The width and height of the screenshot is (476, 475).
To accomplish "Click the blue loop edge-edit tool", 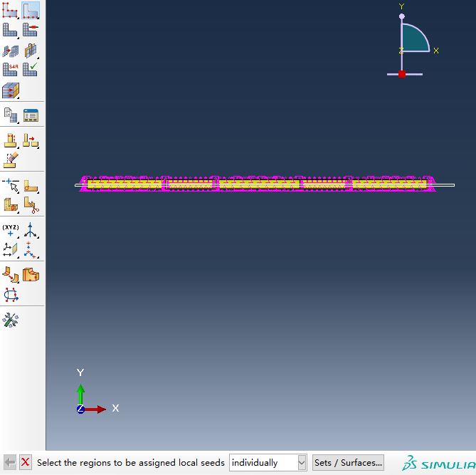I will coord(11,295).
